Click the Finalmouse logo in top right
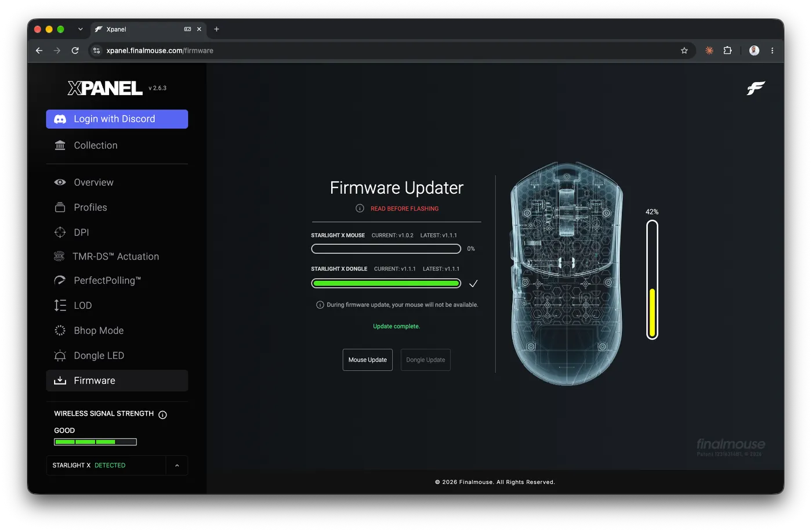 [756, 88]
